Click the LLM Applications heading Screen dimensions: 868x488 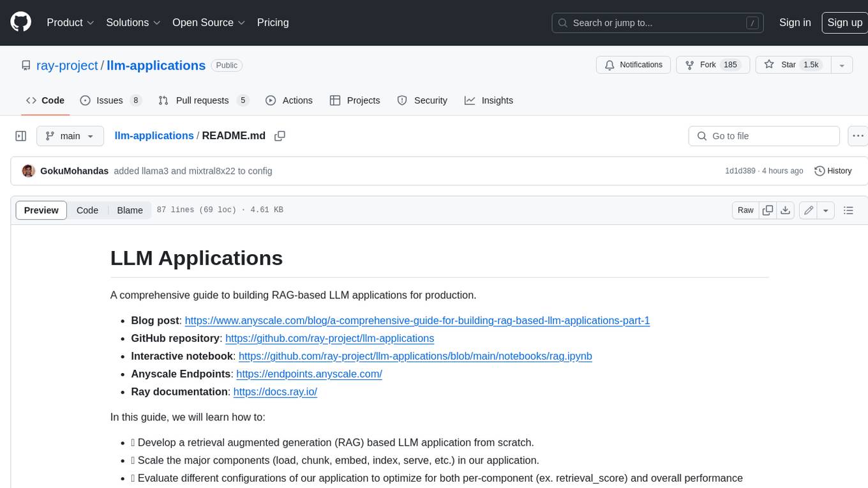click(x=197, y=258)
